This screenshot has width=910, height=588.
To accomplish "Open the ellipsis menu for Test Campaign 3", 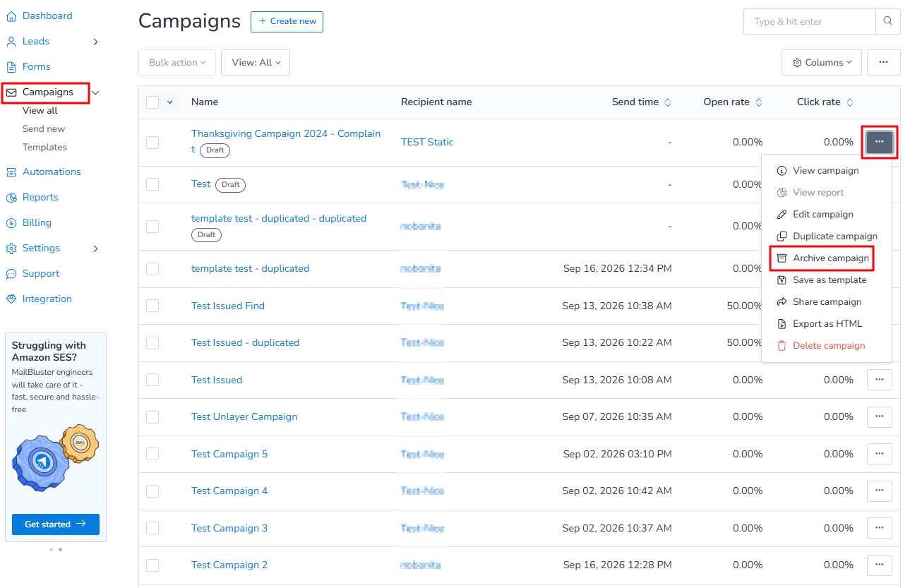I will (x=880, y=528).
